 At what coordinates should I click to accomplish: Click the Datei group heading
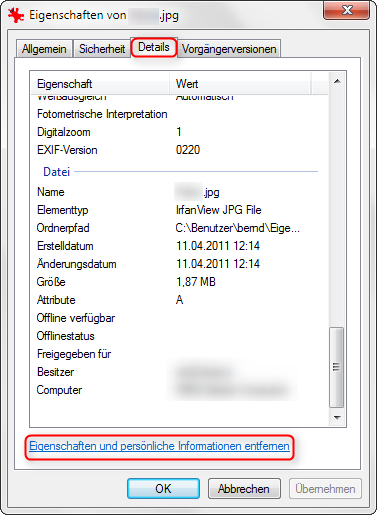point(57,172)
